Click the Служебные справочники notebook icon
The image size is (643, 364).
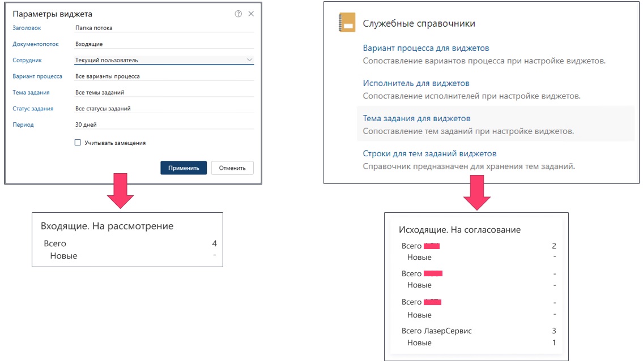[346, 23]
